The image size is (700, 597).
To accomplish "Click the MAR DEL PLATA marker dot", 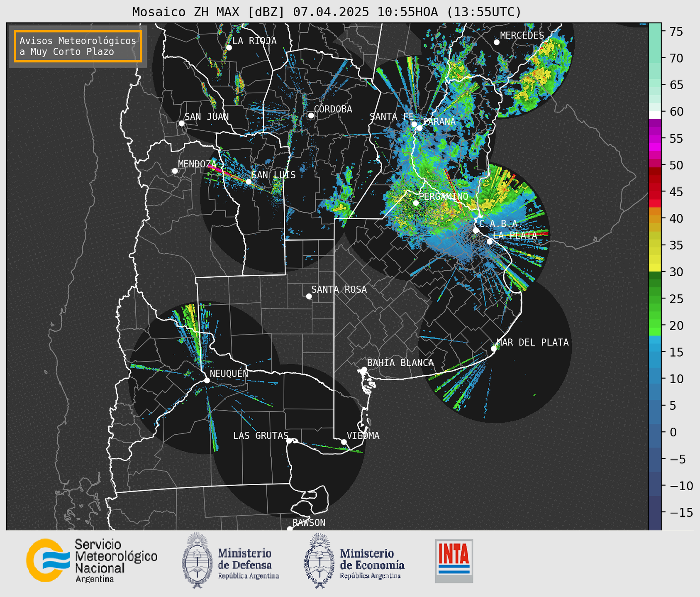I will click(493, 349).
